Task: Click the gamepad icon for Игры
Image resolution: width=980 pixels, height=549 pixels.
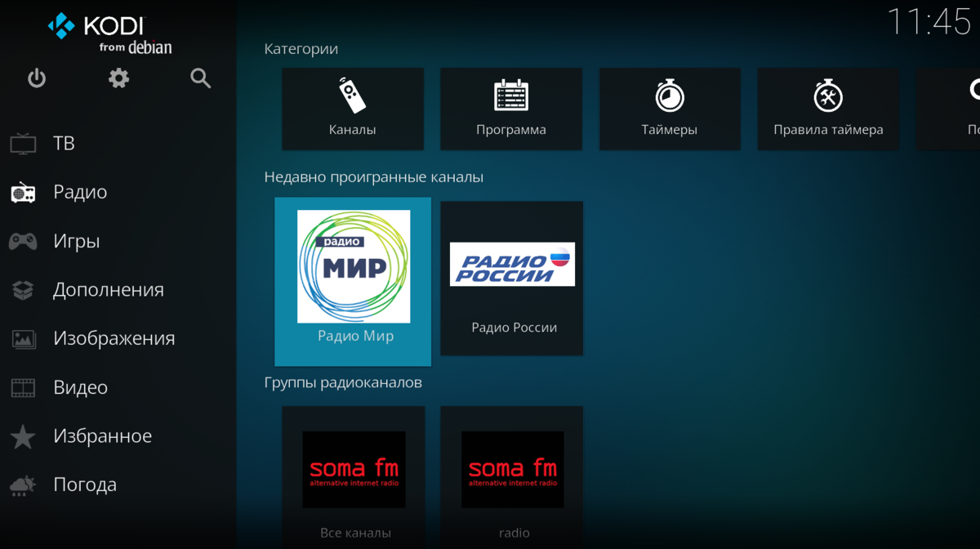Action: [x=23, y=241]
